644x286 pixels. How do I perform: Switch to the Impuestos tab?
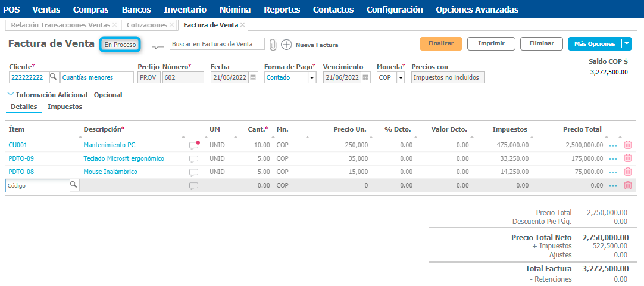coord(65,107)
